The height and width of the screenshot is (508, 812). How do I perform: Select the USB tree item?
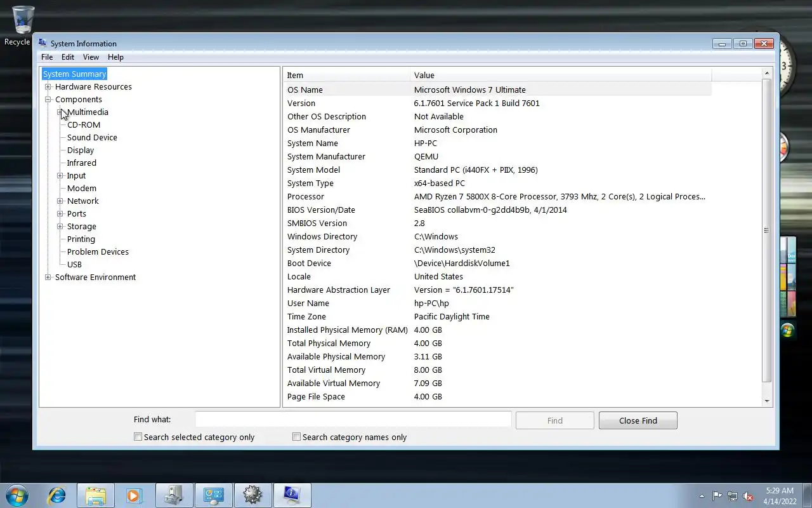pyautogui.click(x=74, y=264)
